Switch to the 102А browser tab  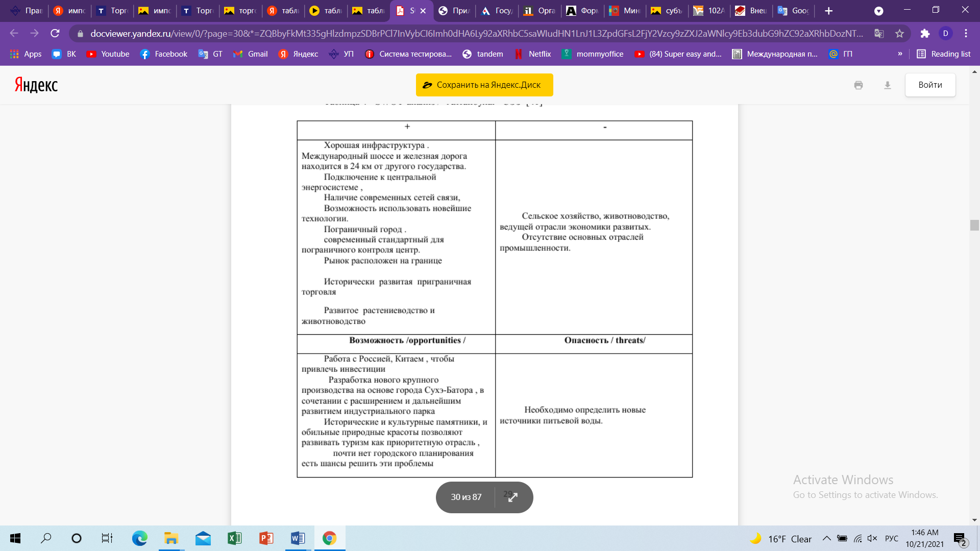click(x=709, y=11)
